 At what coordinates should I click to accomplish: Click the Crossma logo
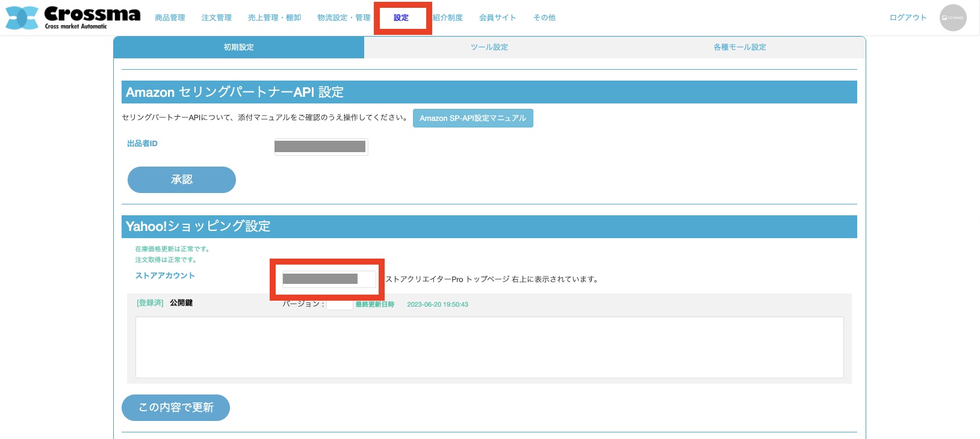[73, 17]
